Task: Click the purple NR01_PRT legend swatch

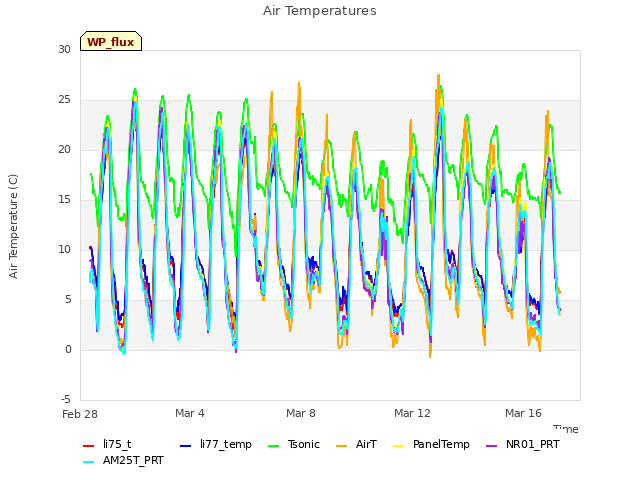Action: pyautogui.click(x=492, y=446)
